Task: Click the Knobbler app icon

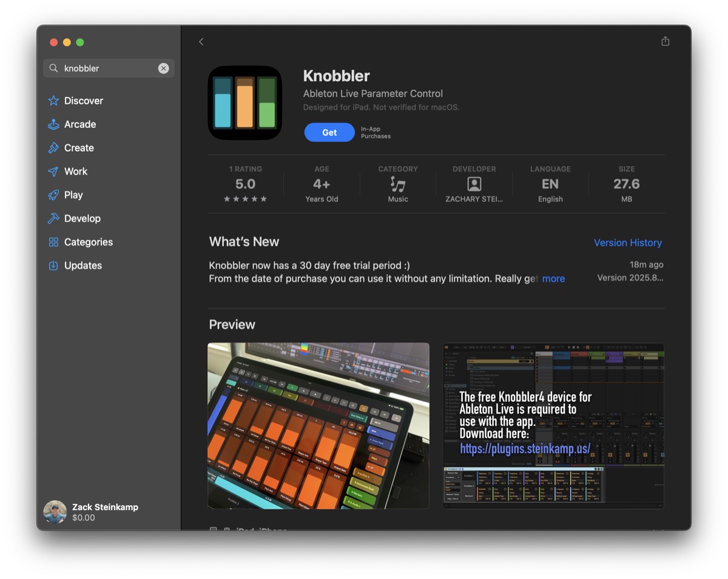Action: coord(245,103)
